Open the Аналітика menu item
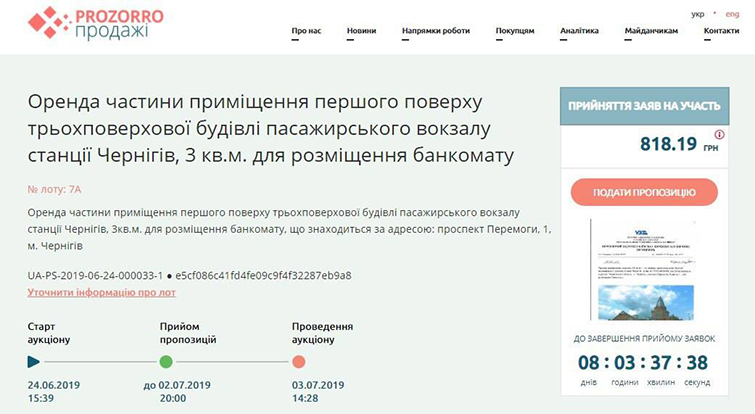Viewport: 755px width, 414px height. [x=579, y=31]
